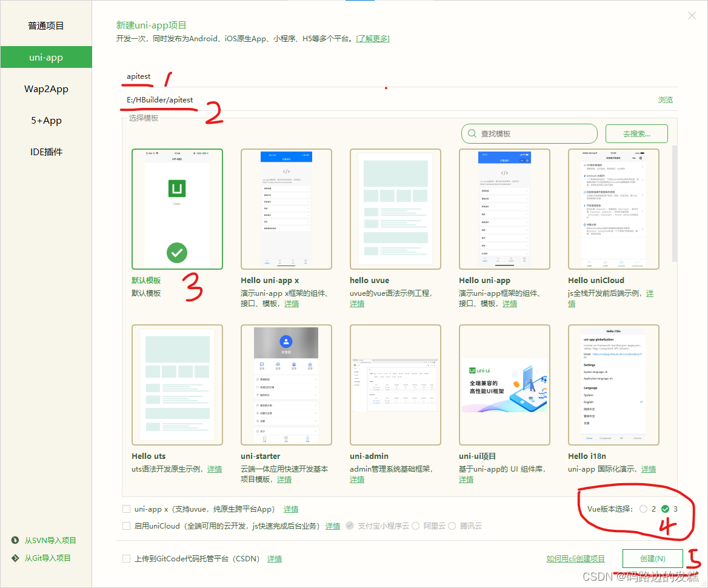
Task: Open 详情 link for uni-starter
Action: 284,479
